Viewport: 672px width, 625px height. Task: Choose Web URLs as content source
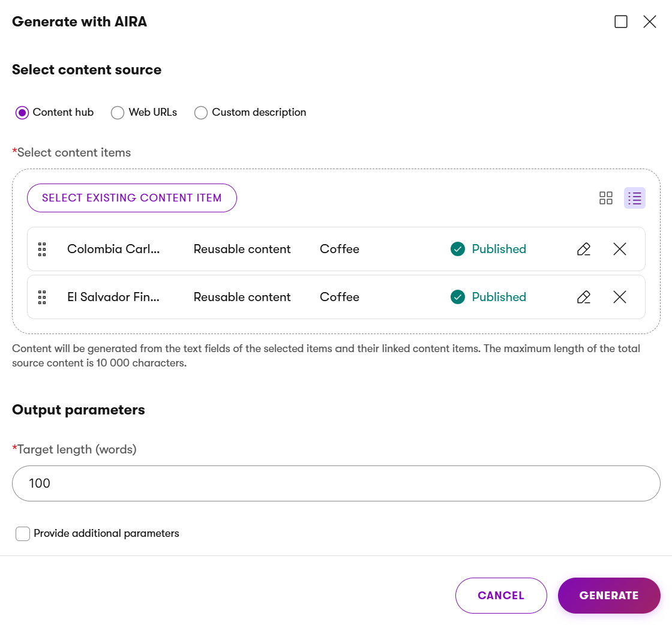[118, 113]
